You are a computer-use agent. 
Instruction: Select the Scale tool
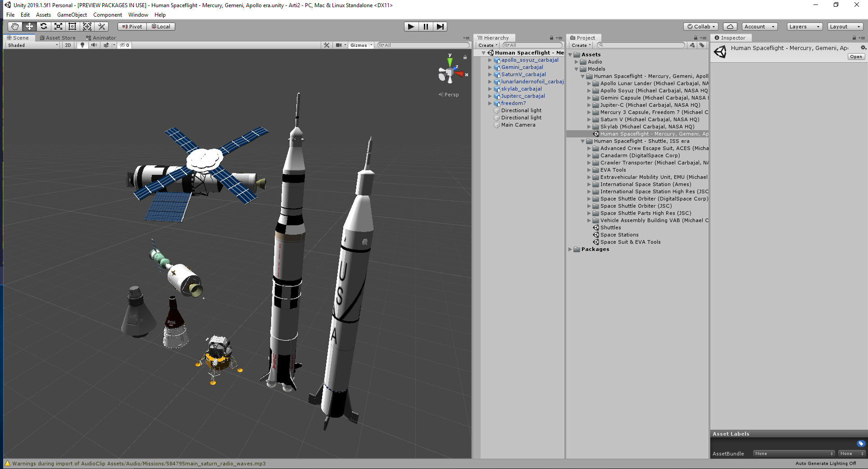pyautogui.click(x=58, y=26)
